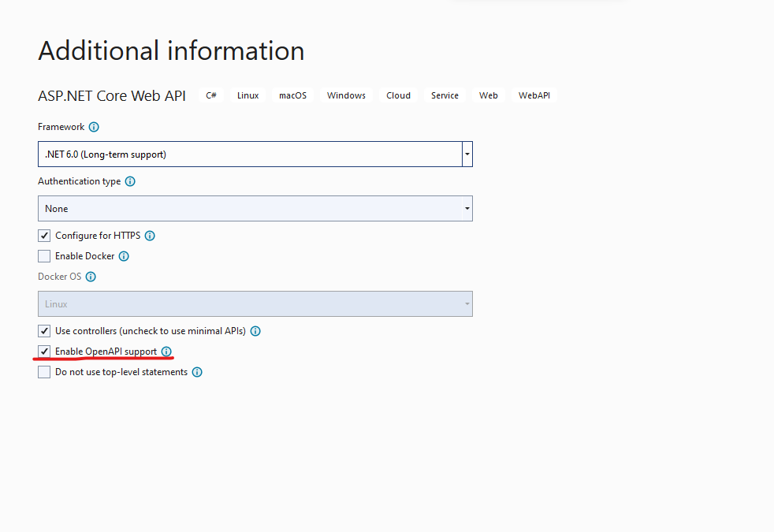This screenshot has width=774, height=532.
Task: Enable the Docker checkbox
Action: (44, 256)
